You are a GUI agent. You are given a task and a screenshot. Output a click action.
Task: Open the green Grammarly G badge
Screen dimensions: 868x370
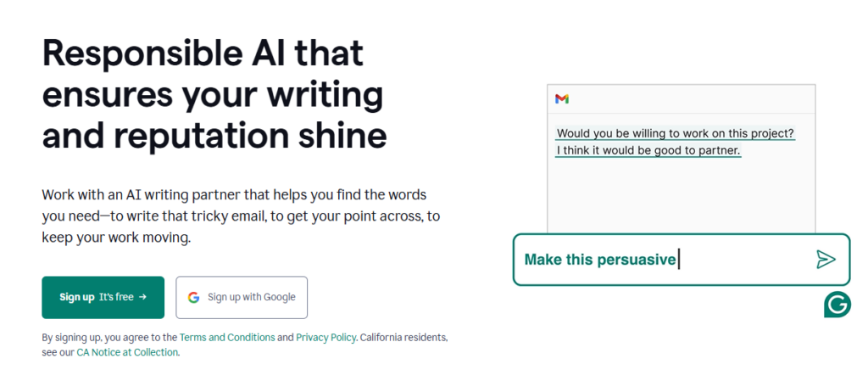pos(837,305)
